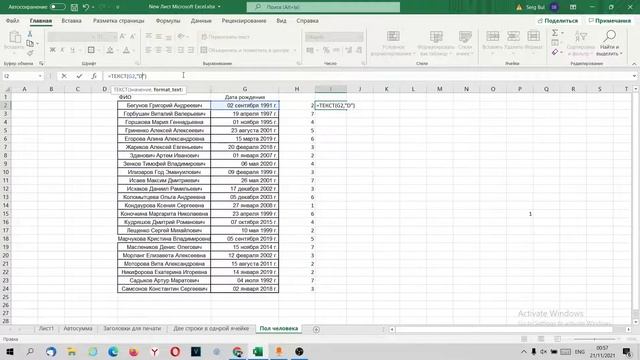Click the date cell 19 апреля 1997

(244, 113)
